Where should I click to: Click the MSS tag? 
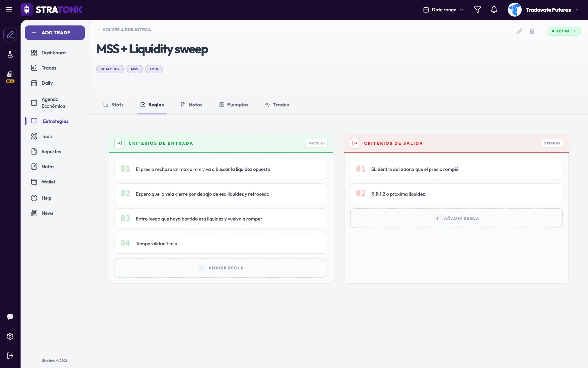pos(134,69)
